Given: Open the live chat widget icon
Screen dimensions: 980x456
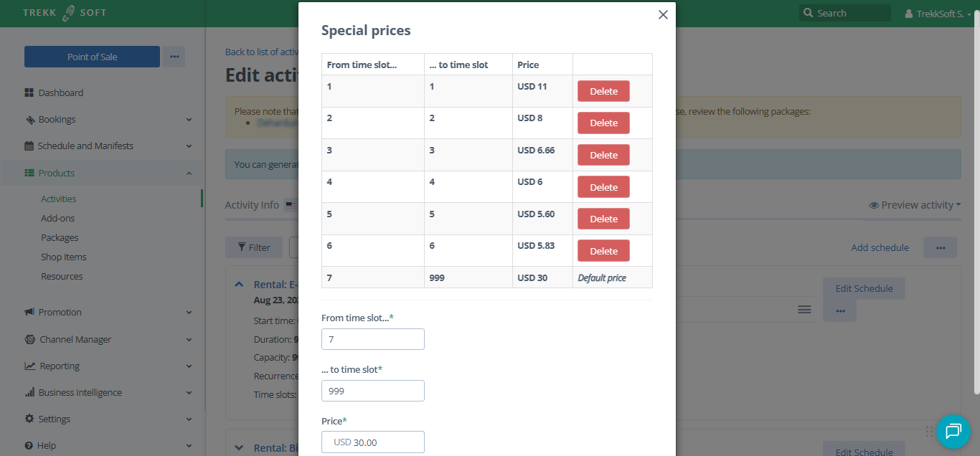Looking at the screenshot, I should [953, 431].
